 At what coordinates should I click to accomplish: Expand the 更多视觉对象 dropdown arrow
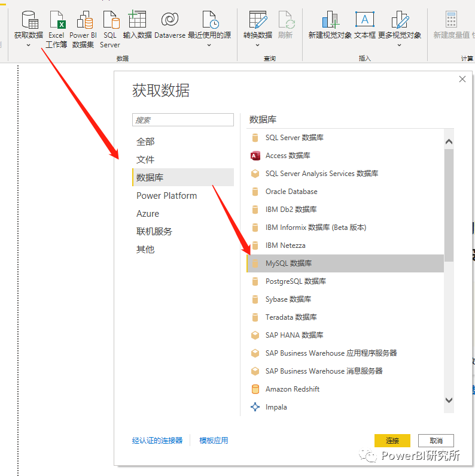(399, 46)
